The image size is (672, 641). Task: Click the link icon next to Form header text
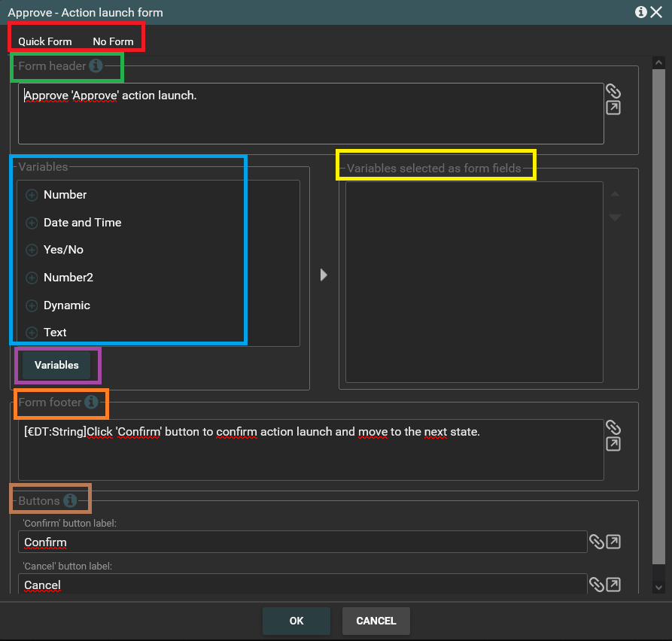coord(613,91)
